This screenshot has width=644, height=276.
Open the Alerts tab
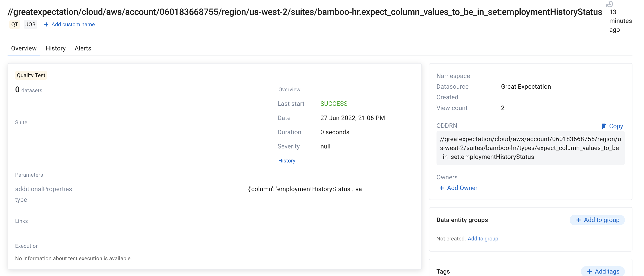(x=83, y=48)
